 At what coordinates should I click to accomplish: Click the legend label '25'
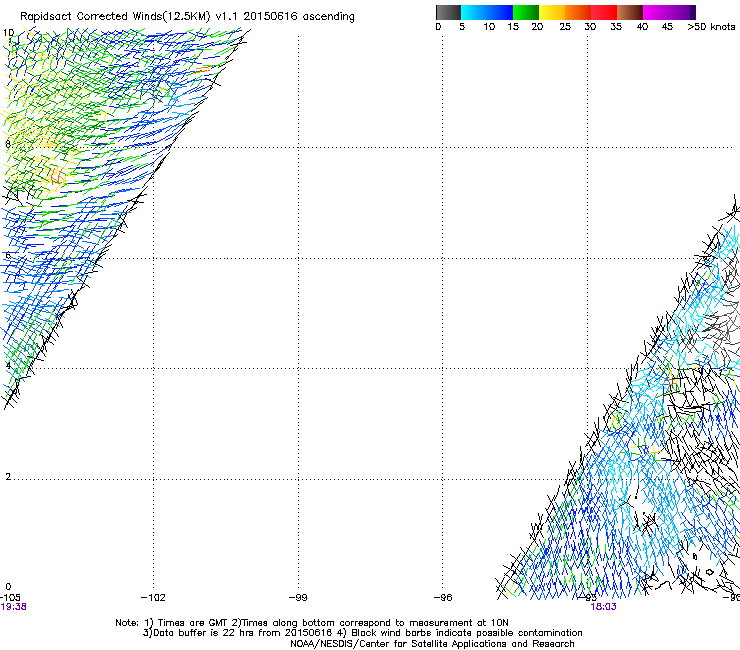point(565,27)
